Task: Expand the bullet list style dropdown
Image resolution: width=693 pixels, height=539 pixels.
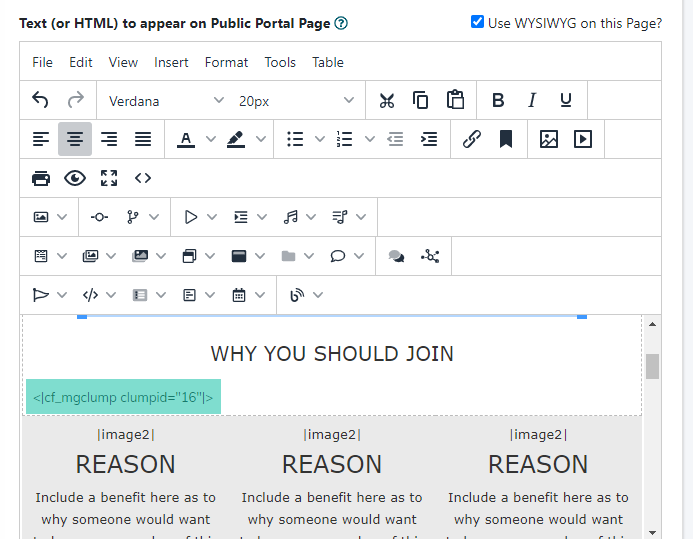Action: coord(322,139)
